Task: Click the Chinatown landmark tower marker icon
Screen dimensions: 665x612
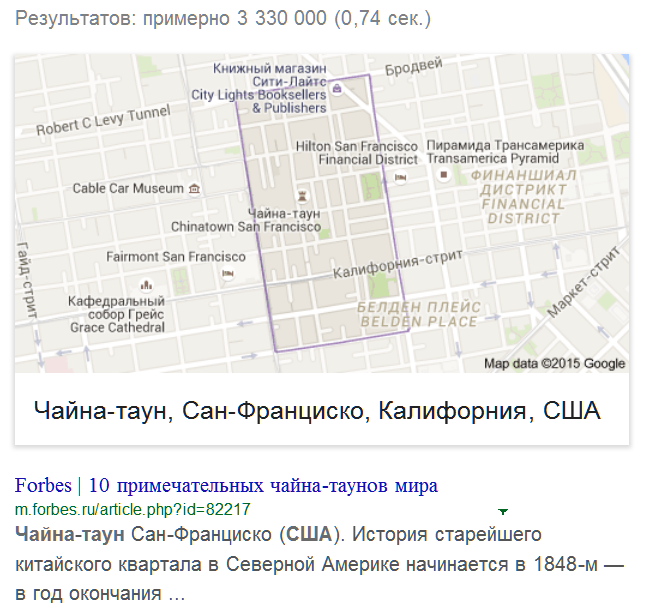Action: click(x=302, y=196)
